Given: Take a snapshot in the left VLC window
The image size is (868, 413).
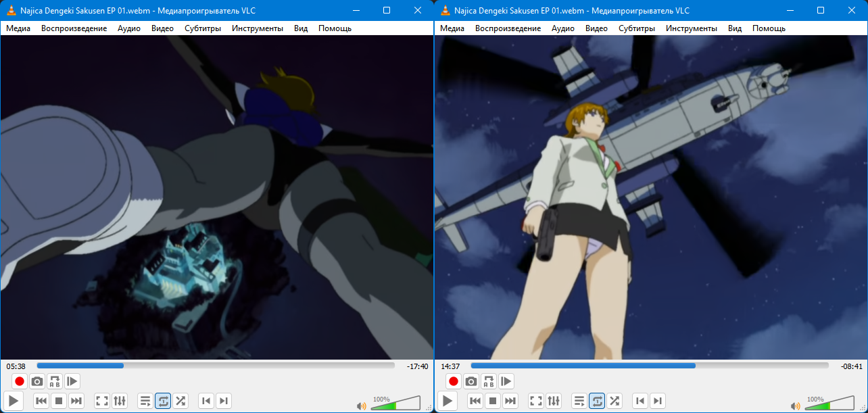Looking at the screenshot, I should 37,381.
